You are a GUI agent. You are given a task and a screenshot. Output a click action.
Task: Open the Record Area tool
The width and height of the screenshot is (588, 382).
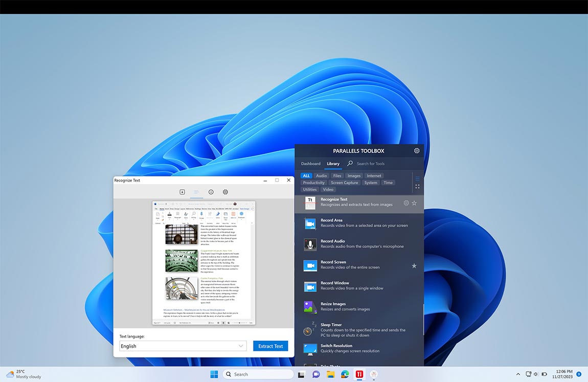(353, 223)
